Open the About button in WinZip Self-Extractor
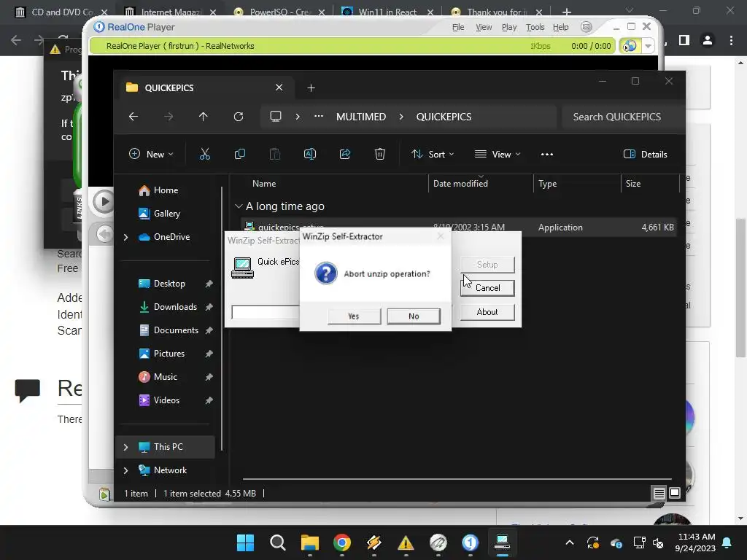The image size is (747, 560). (487, 312)
